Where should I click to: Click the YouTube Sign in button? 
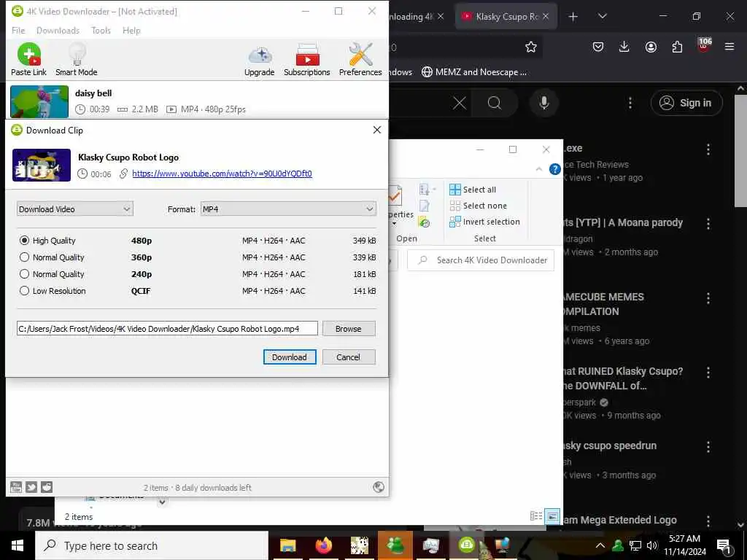pos(686,103)
